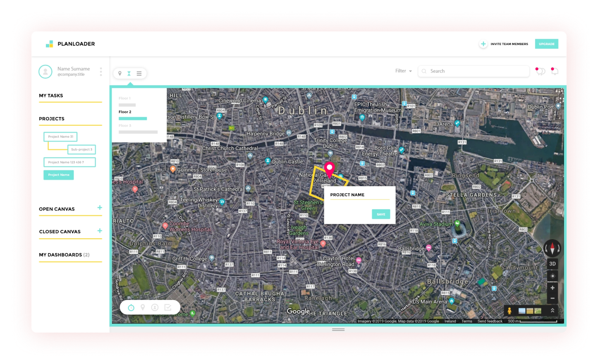Click the Search input field

(x=474, y=71)
